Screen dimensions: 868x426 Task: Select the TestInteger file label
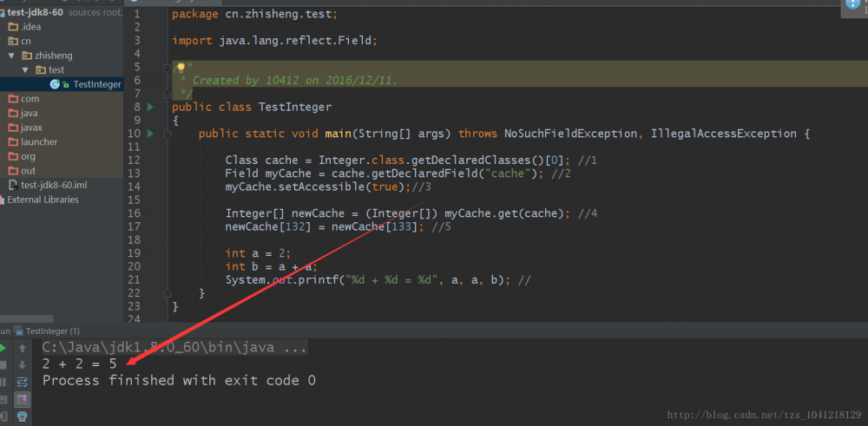[x=97, y=84]
